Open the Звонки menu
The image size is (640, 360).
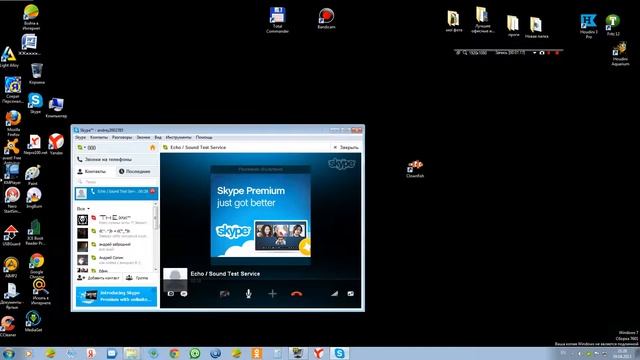click(143, 138)
